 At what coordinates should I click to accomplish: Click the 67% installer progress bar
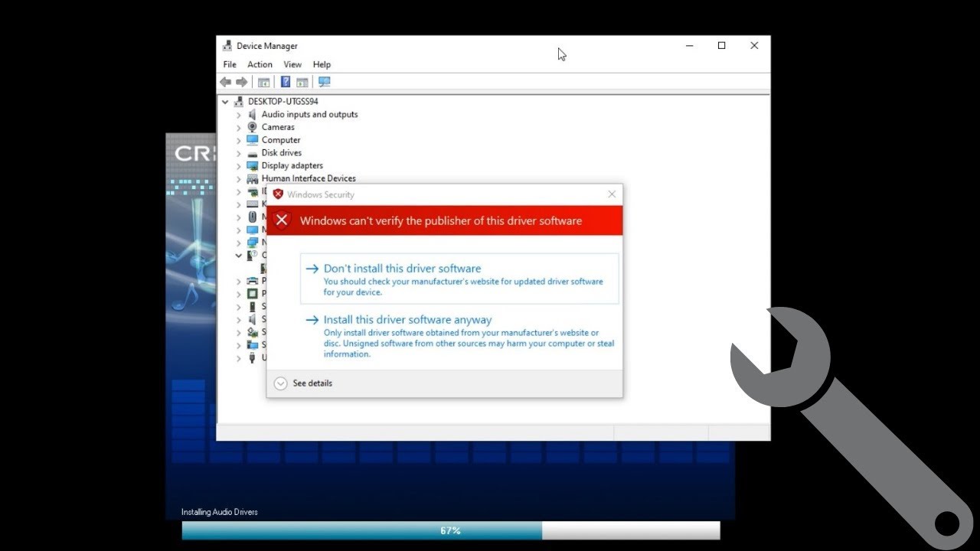coord(451,530)
